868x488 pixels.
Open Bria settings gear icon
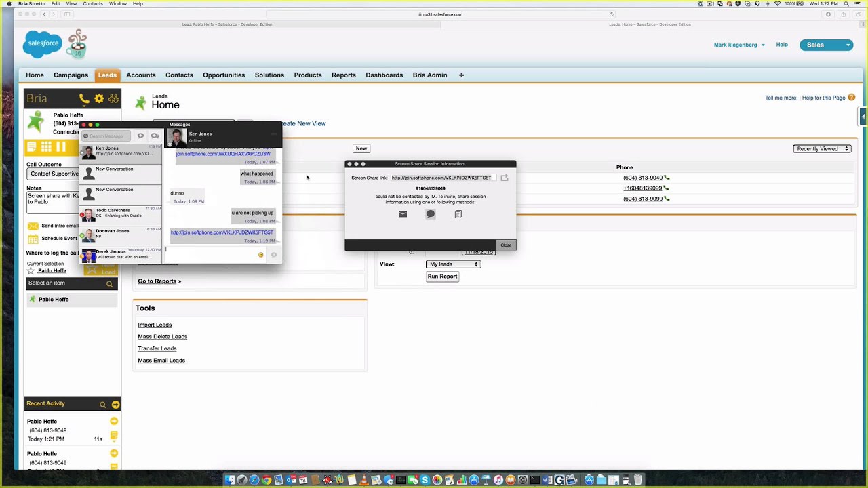99,99
